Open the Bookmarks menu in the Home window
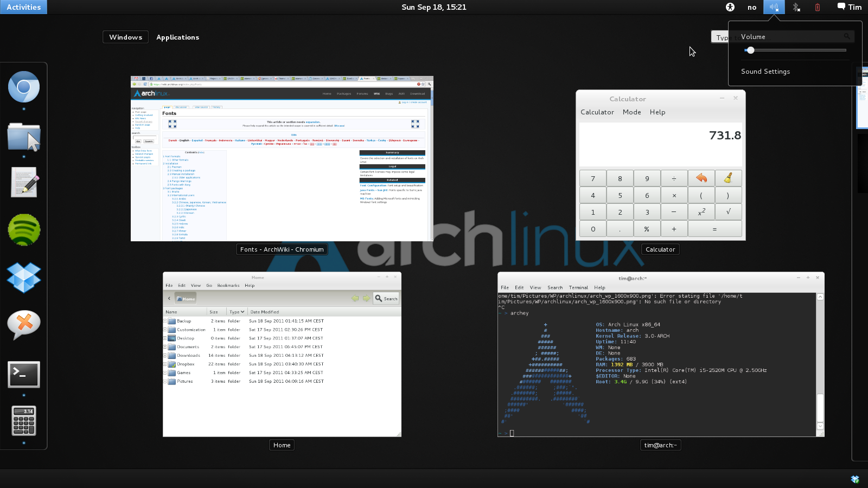 coord(228,285)
